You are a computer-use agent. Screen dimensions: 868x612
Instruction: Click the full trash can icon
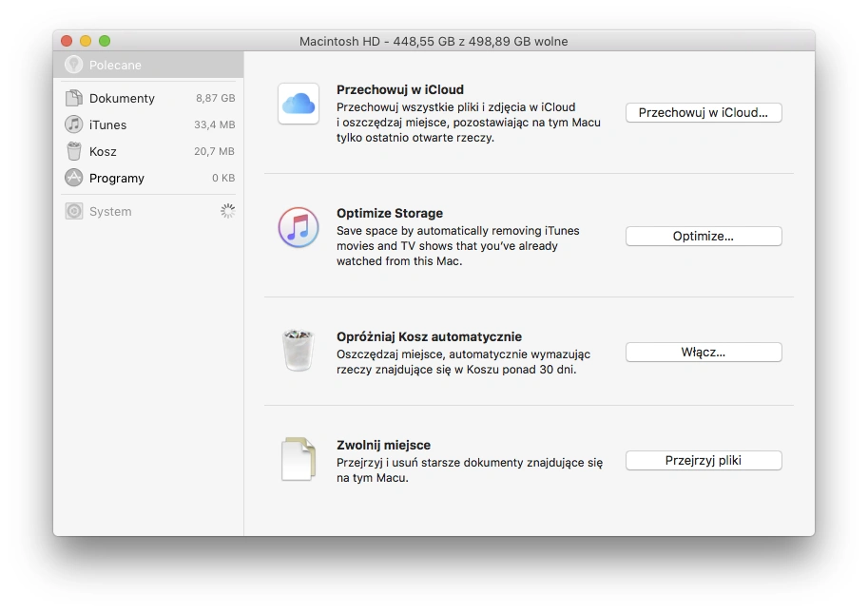pos(299,351)
